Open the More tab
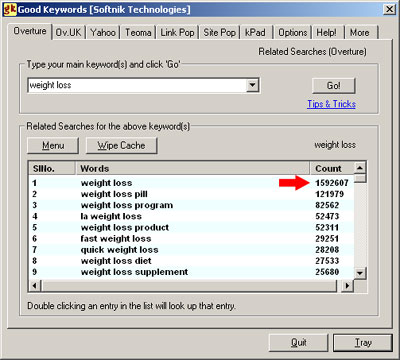The image size is (400, 360). (x=360, y=33)
